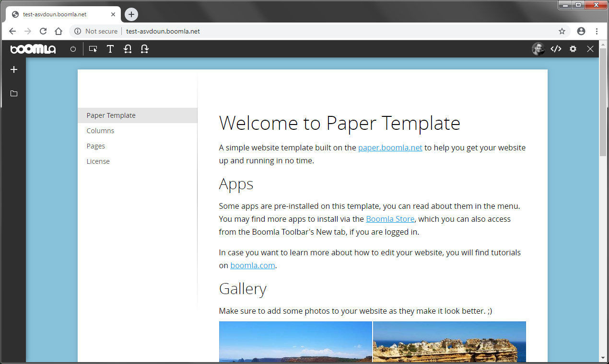Click the right gallery cliffs photo

pos(449,341)
